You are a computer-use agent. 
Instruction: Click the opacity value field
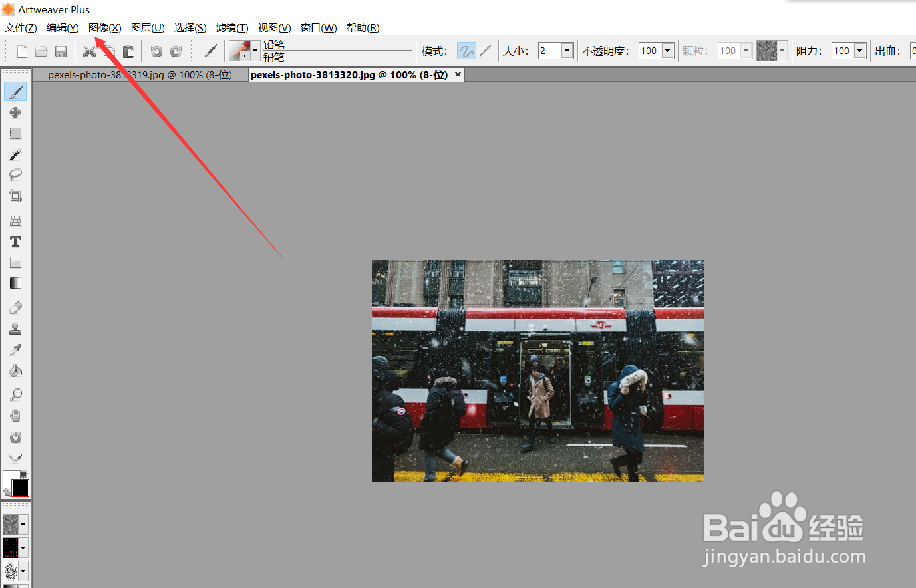[x=650, y=51]
